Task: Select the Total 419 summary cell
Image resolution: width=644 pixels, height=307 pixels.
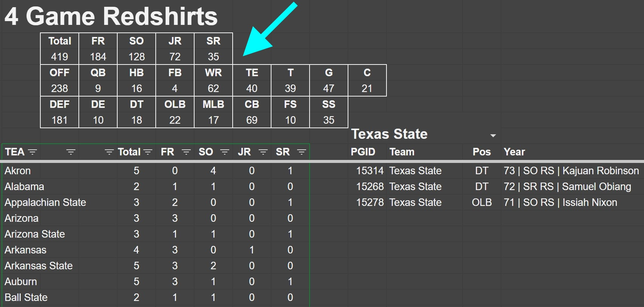Action: 60,57
